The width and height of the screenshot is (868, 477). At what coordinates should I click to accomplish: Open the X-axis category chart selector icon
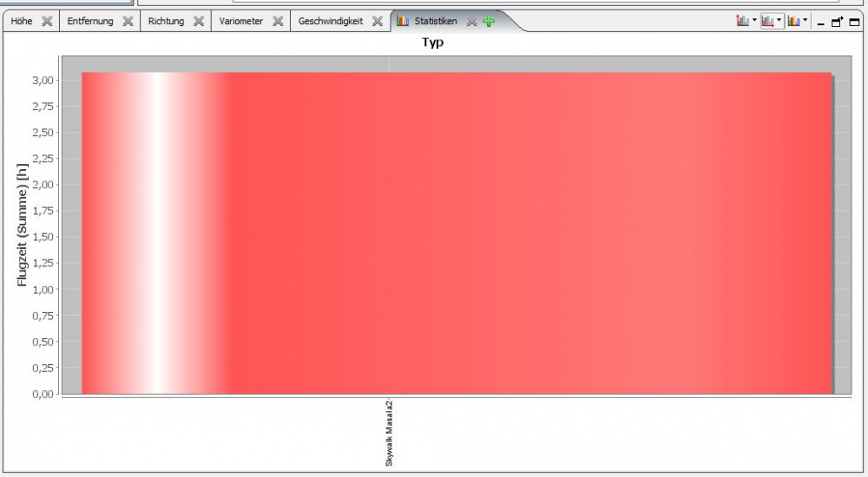point(767,21)
